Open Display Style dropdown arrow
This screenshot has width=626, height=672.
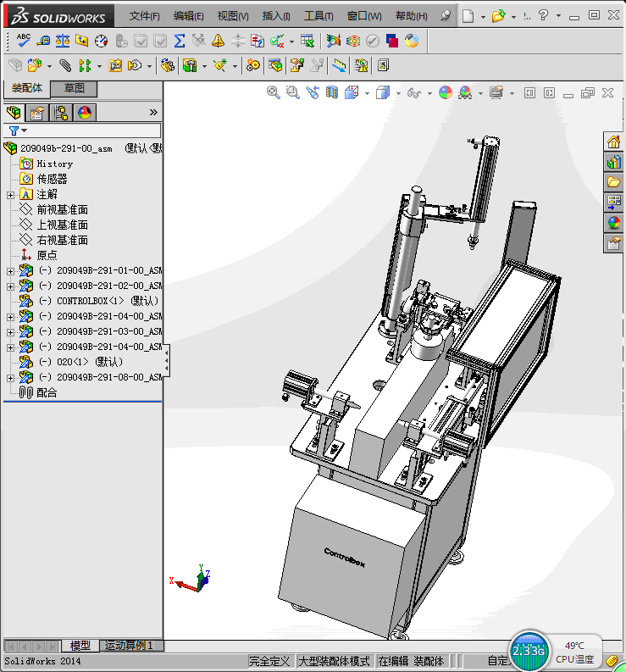[x=398, y=93]
